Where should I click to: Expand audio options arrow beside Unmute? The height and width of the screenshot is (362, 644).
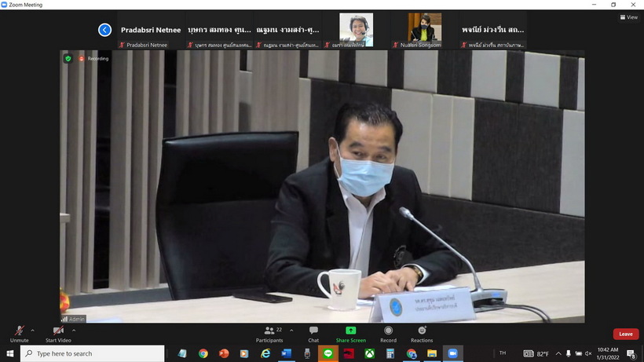(32, 331)
